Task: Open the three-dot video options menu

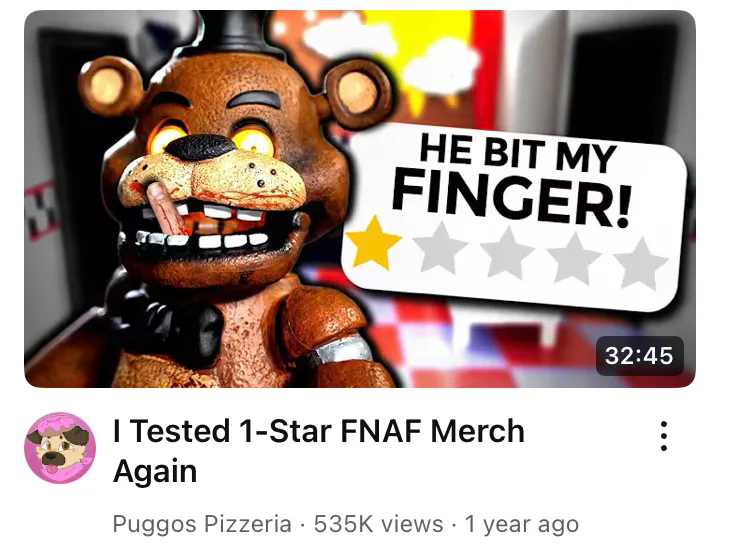Action: click(x=664, y=436)
